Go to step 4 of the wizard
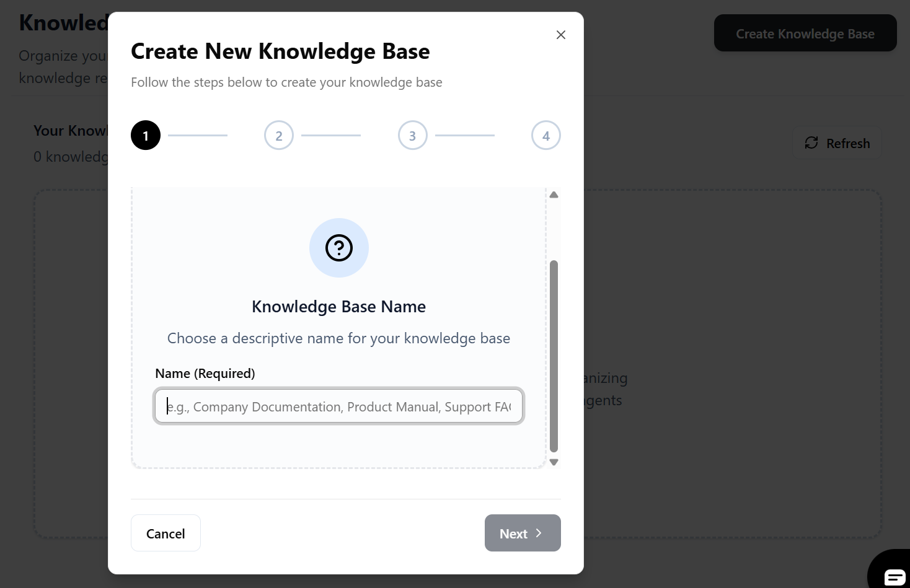This screenshot has height=588, width=910. click(x=546, y=135)
